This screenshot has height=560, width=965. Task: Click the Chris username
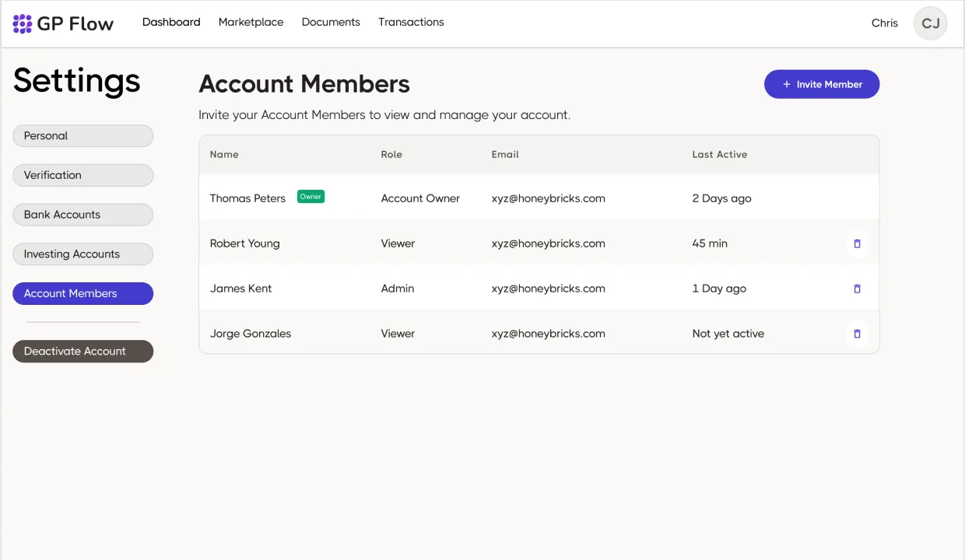pos(885,23)
